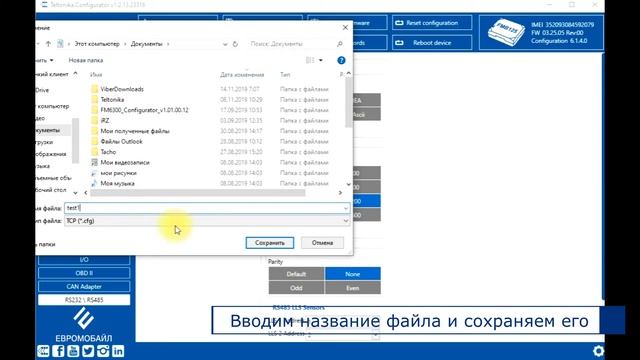Open the CAN Adapter section
This screenshot has height=360, width=640.
point(84,287)
